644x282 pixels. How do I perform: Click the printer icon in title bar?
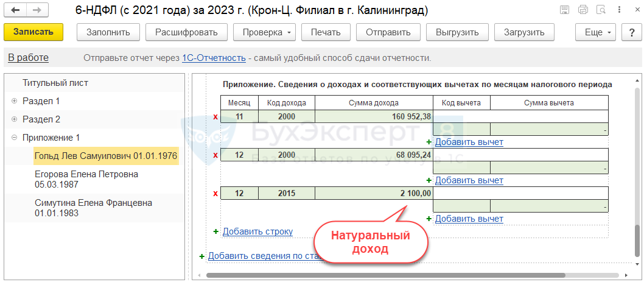click(583, 10)
